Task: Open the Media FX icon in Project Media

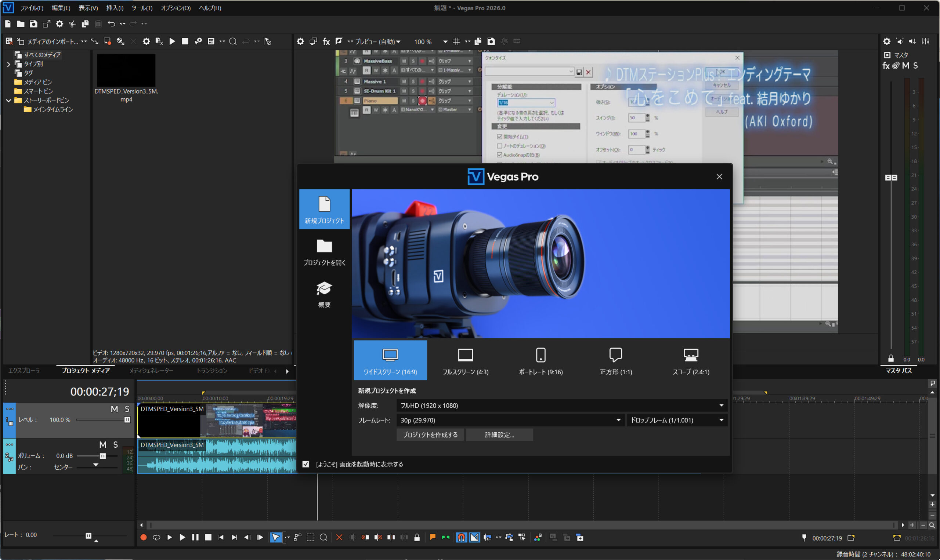Action: pyautogui.click(x=159, y=41)
